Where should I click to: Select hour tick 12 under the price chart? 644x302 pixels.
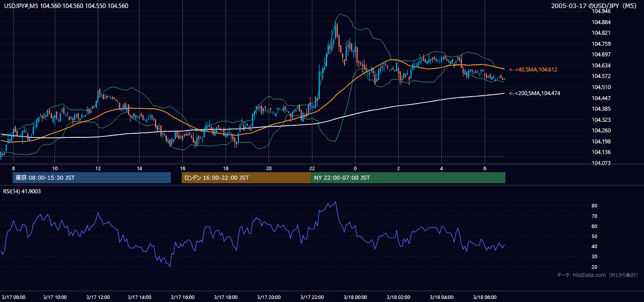tap(98, 168)
